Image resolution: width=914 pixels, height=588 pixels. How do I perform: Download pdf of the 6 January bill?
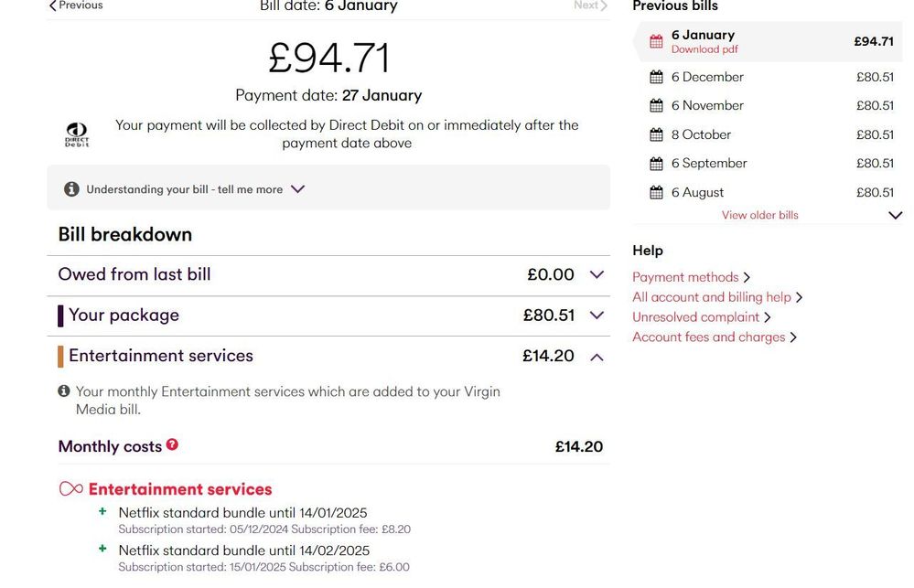pyautogui.click(x=704, y=49)
